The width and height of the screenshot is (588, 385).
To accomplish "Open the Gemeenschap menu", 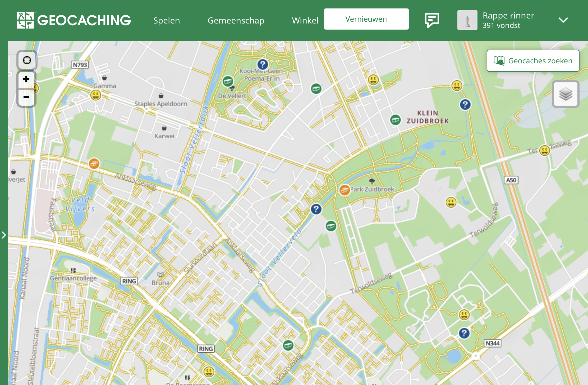I will [x=236, y=21].
